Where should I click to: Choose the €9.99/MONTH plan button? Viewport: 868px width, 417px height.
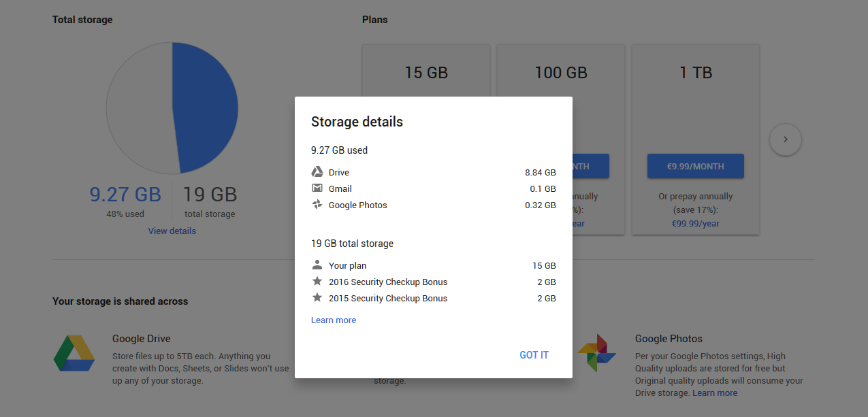(x=696, y=166)
